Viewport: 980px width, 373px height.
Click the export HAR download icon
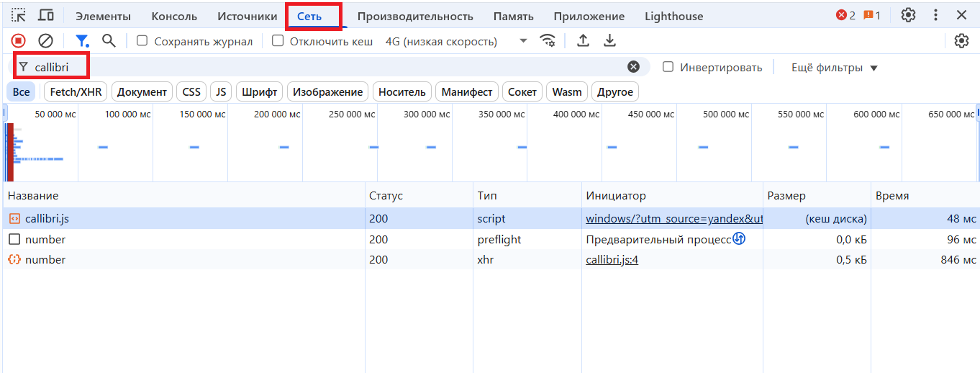(x=609, y=41)
